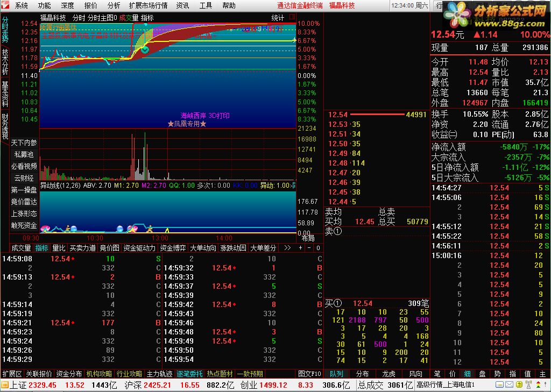Open the 图文F10 bottom tab

(x=309, y=374)
